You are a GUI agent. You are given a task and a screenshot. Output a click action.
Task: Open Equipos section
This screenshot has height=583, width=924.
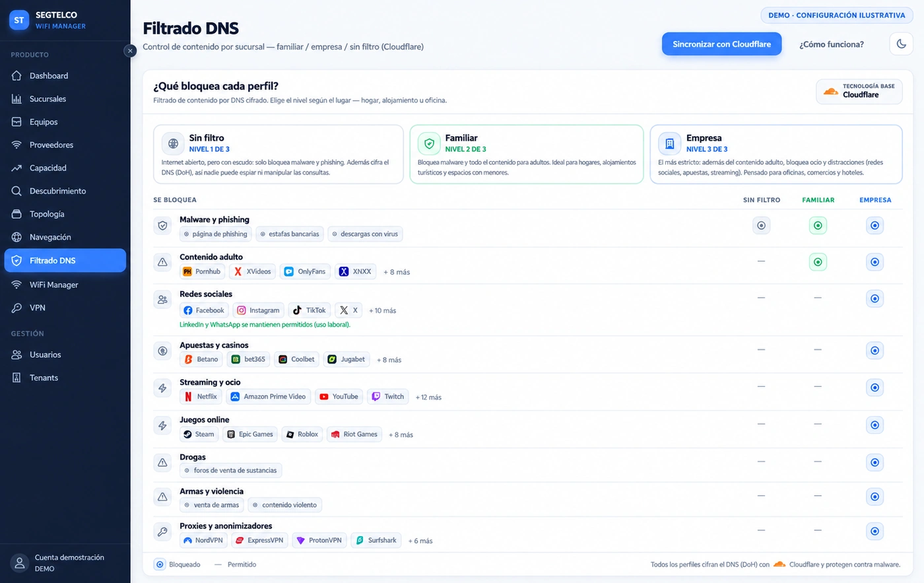click(65, 122)
